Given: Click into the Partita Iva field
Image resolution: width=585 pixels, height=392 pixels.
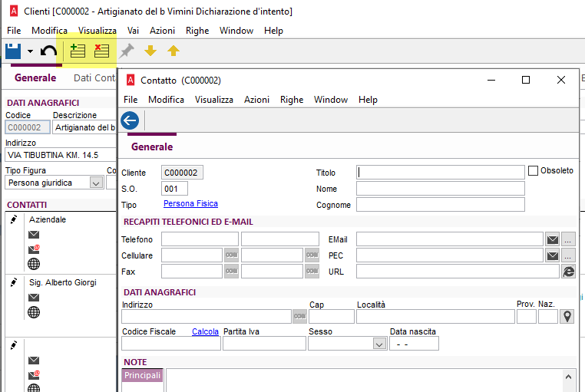Looking at the screenshot, I should pyautogui.click(x=264, y=343).
